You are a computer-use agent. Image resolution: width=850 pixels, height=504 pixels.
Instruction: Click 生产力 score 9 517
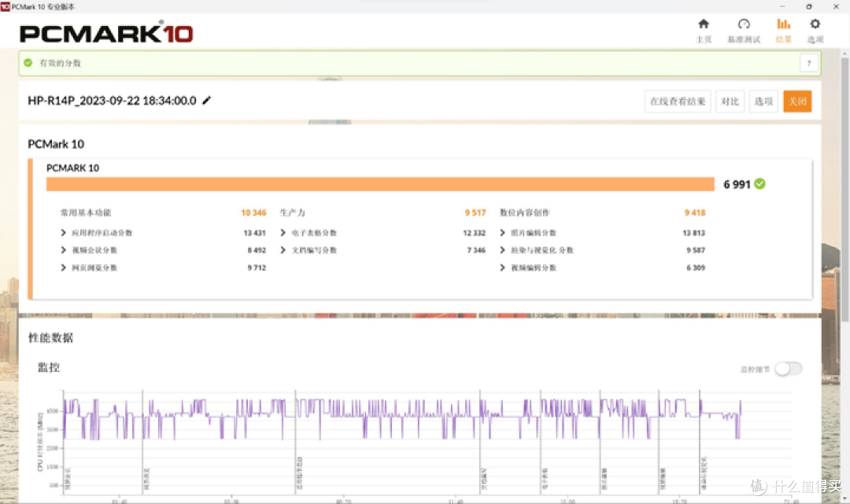475,213
